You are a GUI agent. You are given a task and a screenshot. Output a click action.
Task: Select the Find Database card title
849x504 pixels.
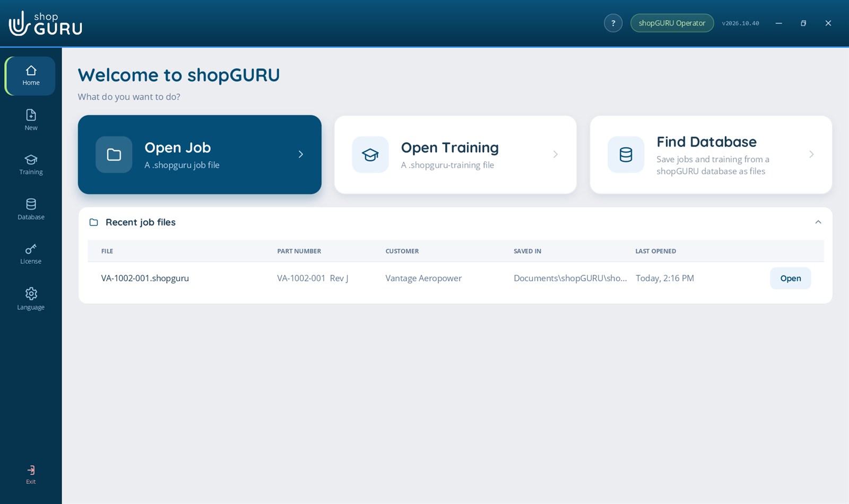(x=706, y=142)
